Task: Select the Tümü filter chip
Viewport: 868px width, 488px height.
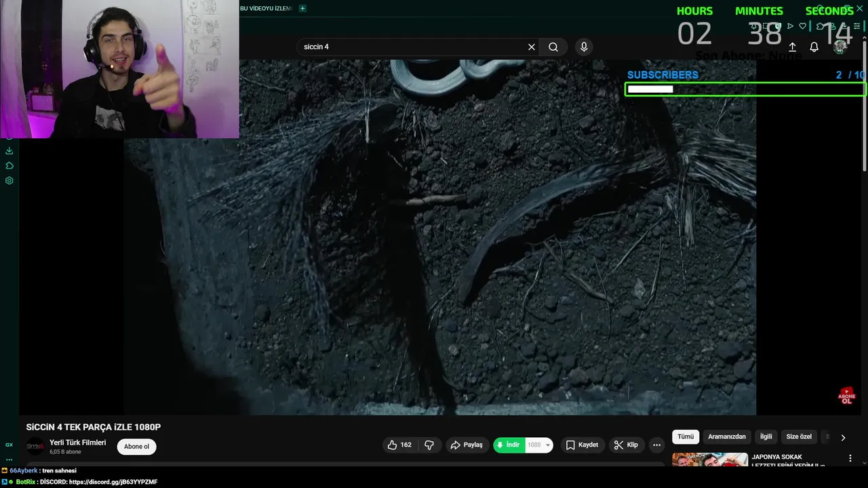Action: tap(686, 436)
